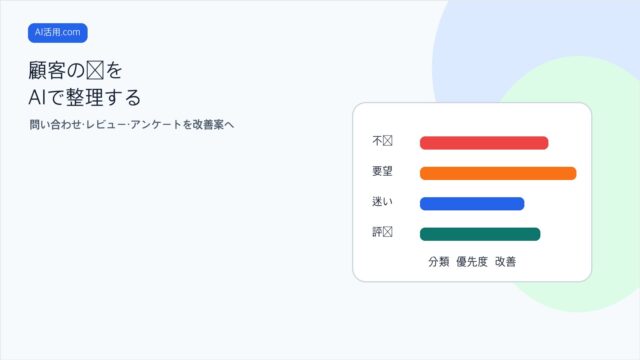Select the headline text 顧客の声を

(76, 70)
